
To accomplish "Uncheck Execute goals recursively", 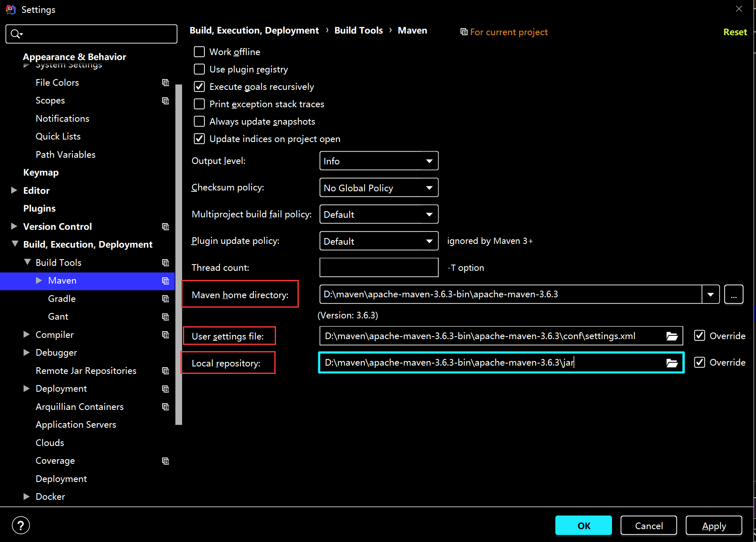I will (199, 87).
